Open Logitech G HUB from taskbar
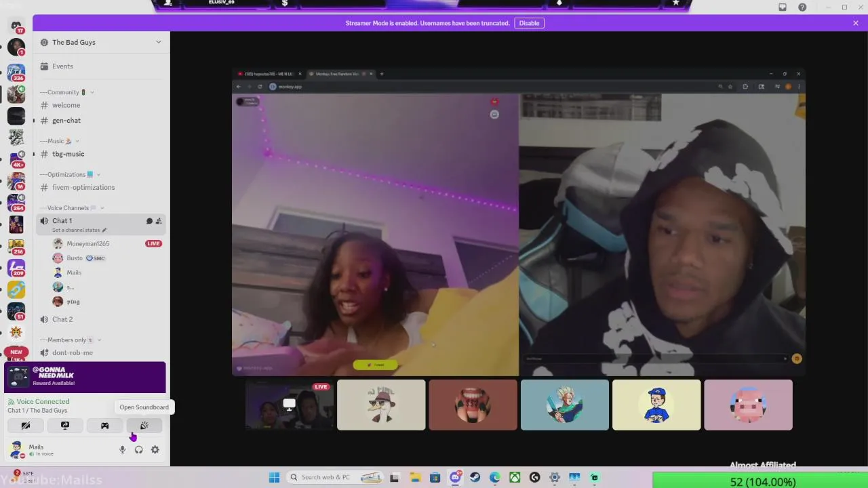Screen dimensions: 868x488 pos(535,477)
